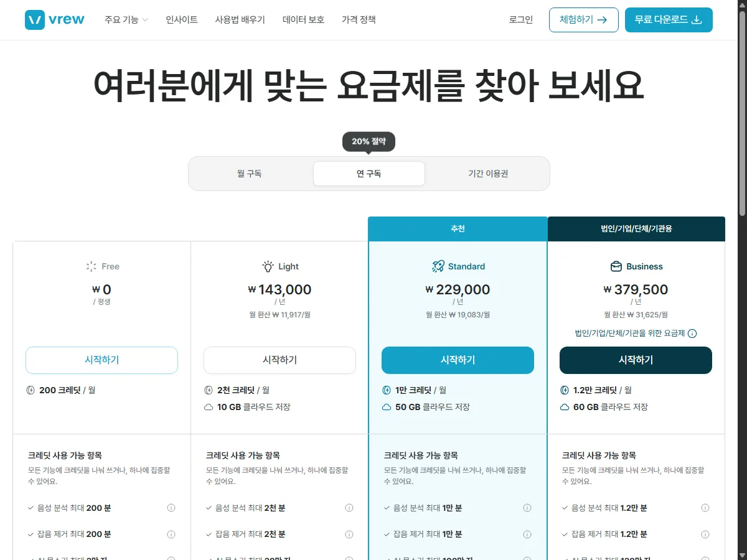Viewport: 747px width, 560px height.
Task: Click credit coin icon beside 1만 크레딧
Action: pos(387,390)
